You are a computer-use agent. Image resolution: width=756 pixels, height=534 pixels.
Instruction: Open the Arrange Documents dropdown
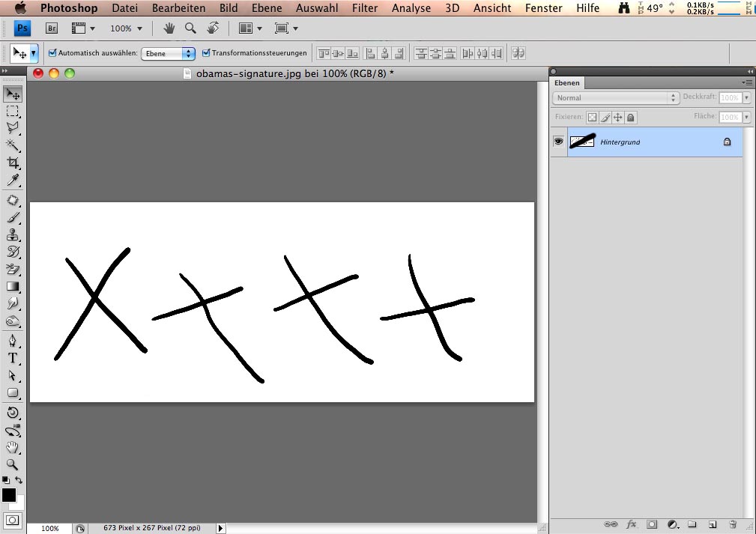(251, 28)
